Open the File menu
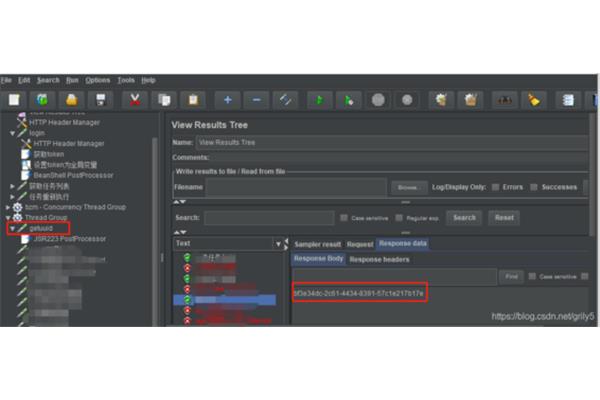600x400 pixels. tap(6, 80)
